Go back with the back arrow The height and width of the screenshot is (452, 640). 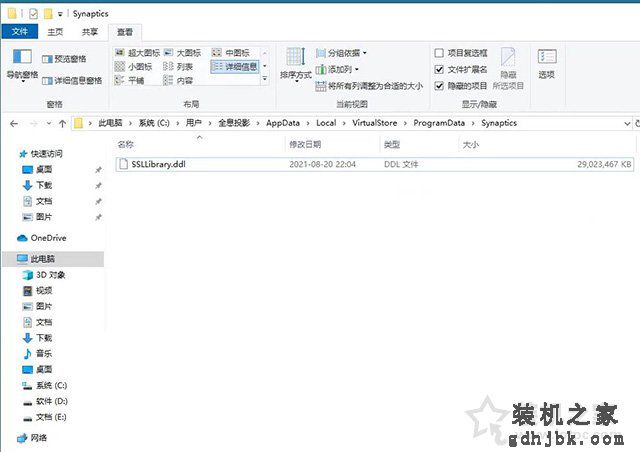[x=14, y=123]
